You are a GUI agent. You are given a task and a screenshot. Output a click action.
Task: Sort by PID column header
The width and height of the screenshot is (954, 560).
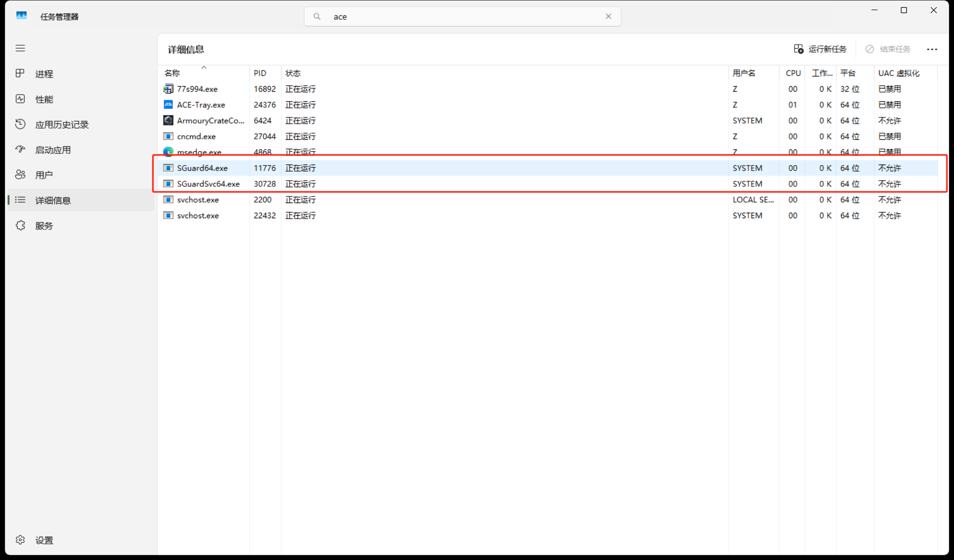tap(265, 73)
